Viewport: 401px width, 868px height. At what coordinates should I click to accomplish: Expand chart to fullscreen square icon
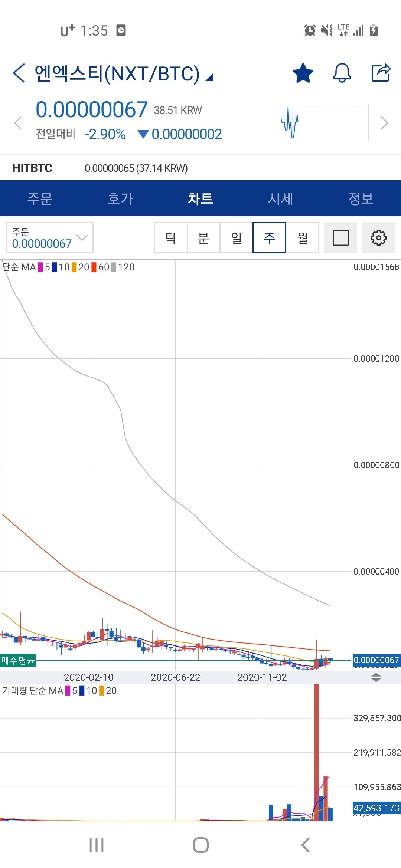coord(340,238)
